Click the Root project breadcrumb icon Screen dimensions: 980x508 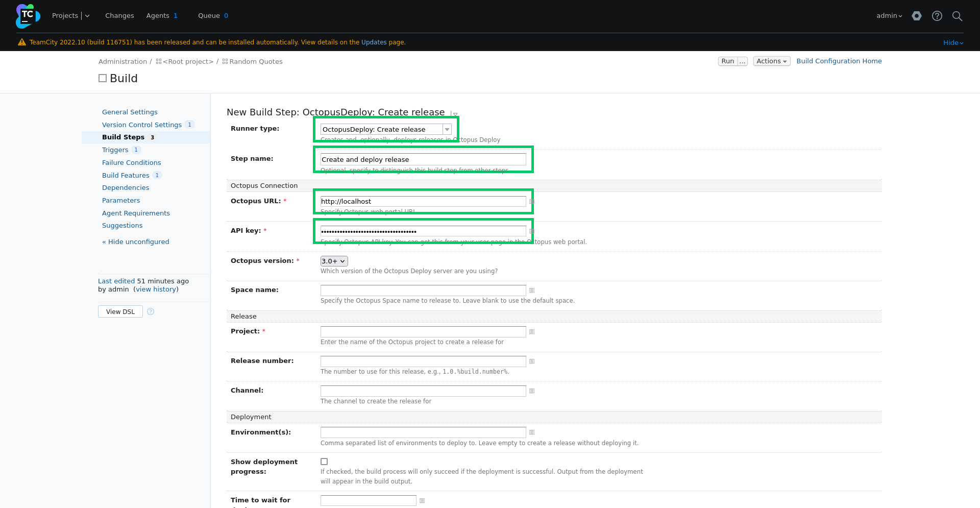coord(159,62)
